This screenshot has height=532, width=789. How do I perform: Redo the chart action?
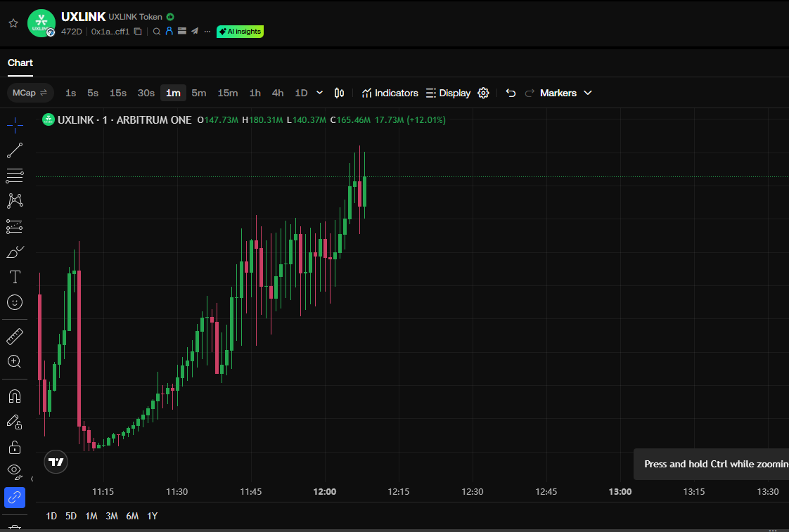(530, 93)
